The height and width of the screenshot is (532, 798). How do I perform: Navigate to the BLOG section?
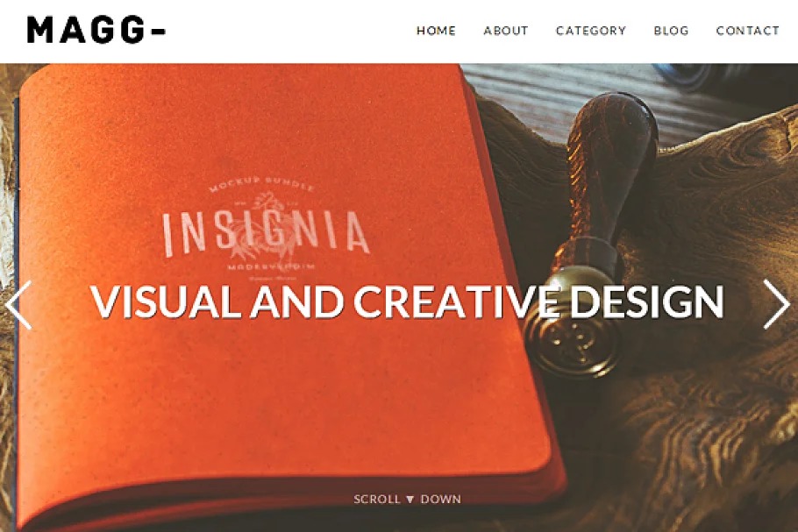coord(671,31)
